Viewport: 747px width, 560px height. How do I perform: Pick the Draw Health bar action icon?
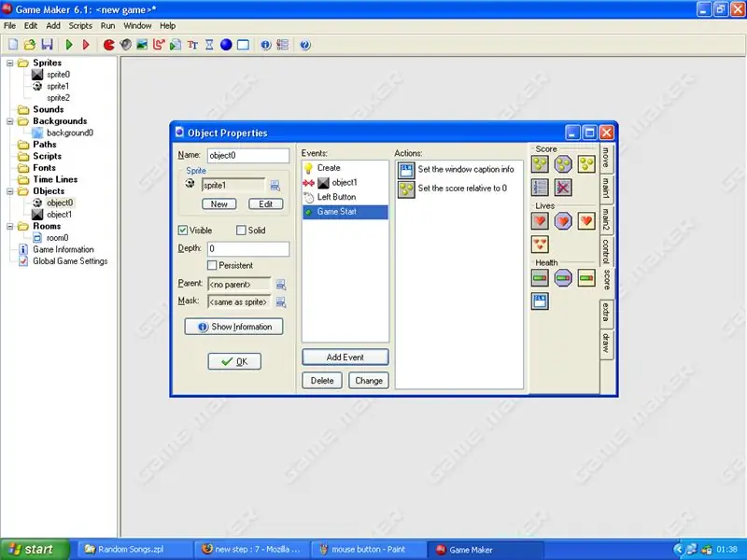pos(586,277)
